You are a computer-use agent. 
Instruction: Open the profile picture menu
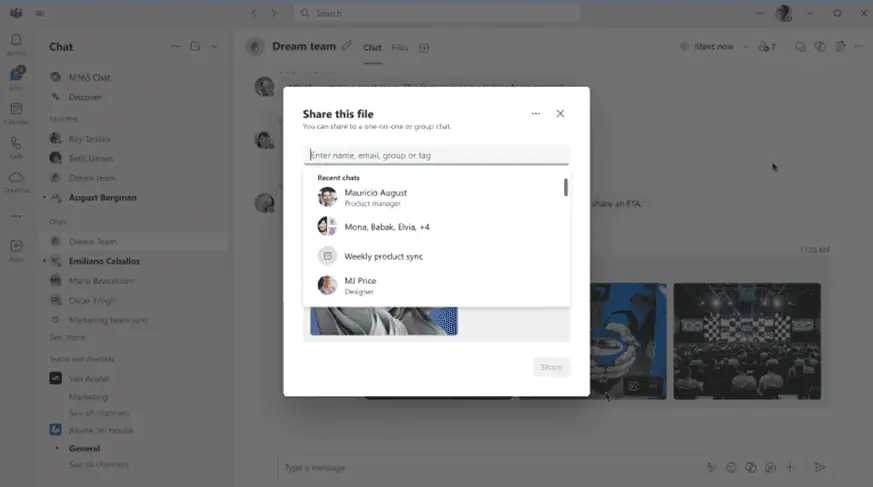(x=783, y=13)
